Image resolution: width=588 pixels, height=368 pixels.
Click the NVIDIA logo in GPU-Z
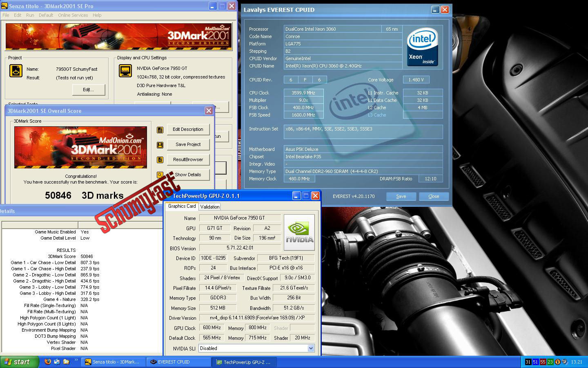click(299, 232)
